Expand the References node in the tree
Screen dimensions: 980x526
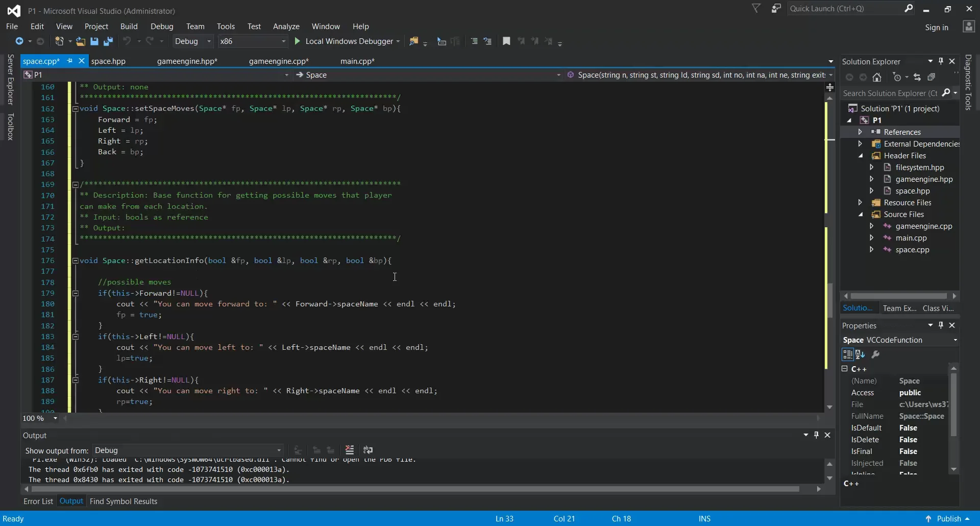click(860, 132)
